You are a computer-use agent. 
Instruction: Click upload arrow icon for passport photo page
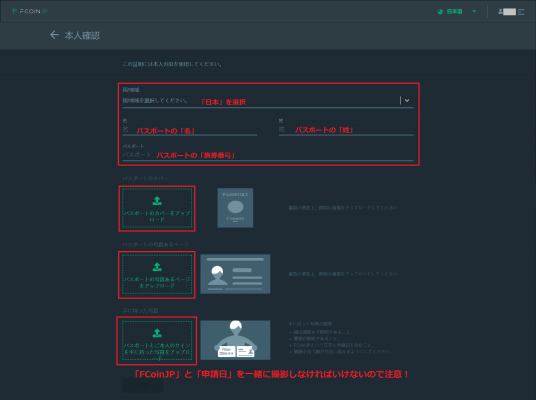coord(157,267)
